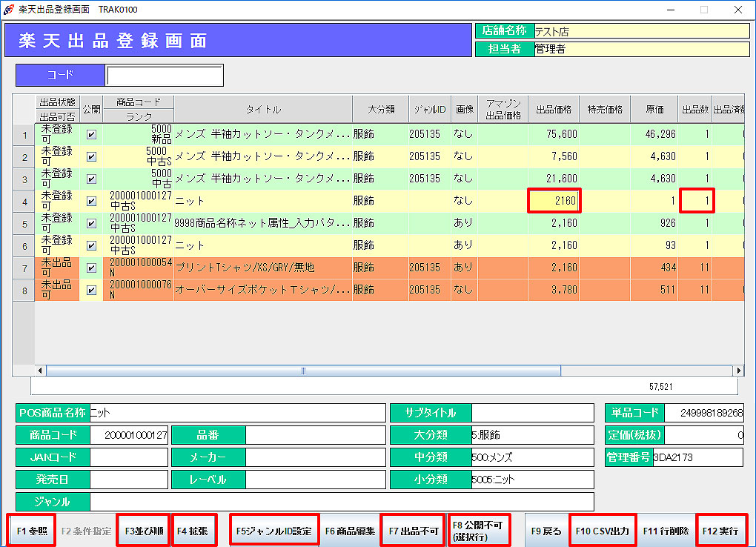Viewport: 756px width, 547px height.
Task: Click left arrow of horizontal scrollbar
Action: point(41,371)
